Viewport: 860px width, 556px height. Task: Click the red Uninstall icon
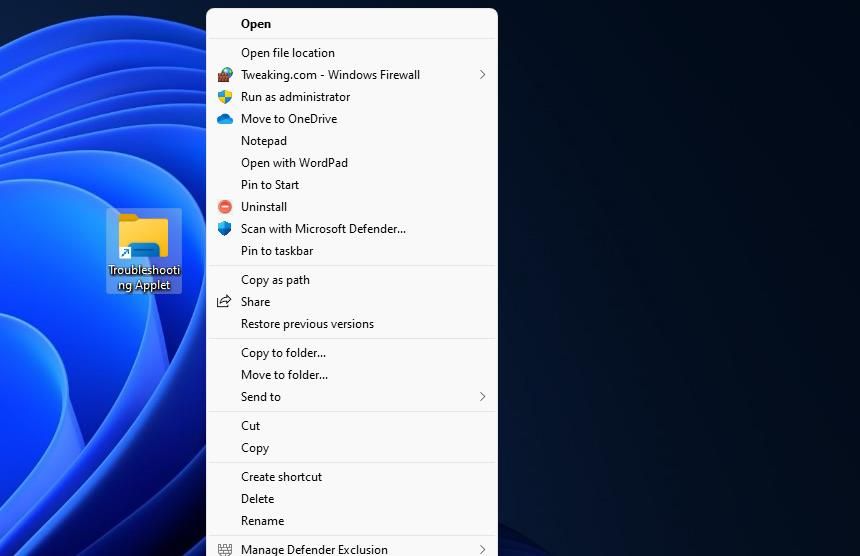225,207
